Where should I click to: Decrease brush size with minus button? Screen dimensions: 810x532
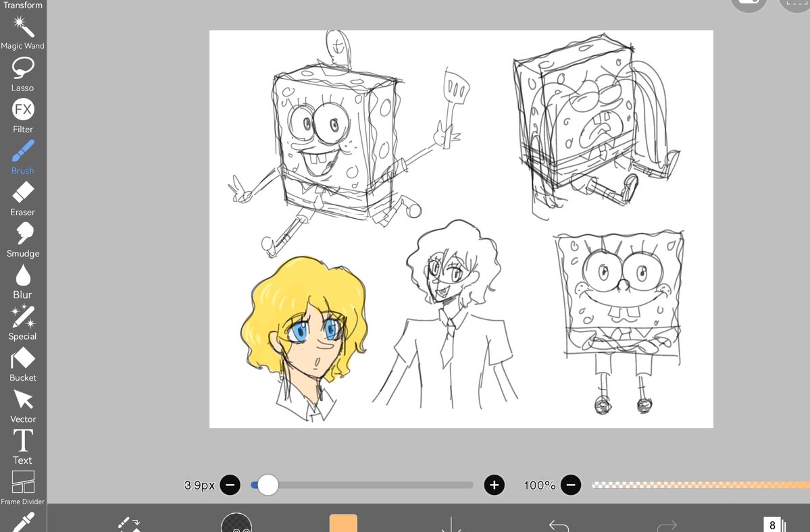[230, 485]
